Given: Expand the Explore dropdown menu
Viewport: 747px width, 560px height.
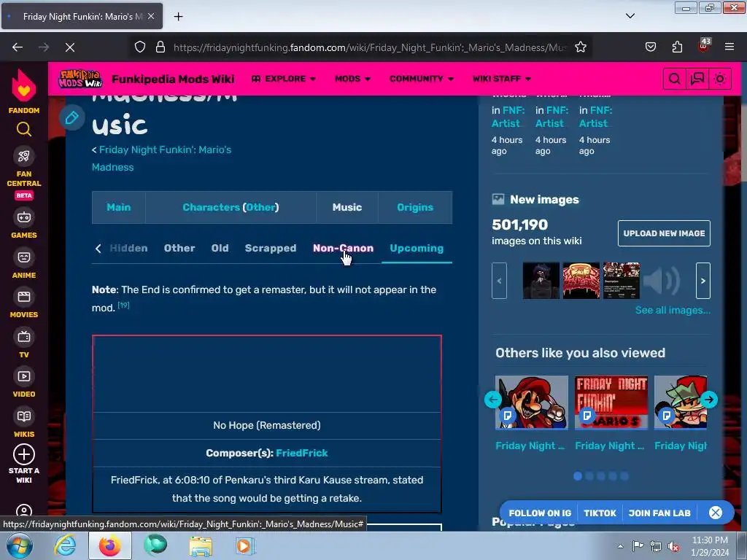Looking at the screenshot, I should [284, 79].
